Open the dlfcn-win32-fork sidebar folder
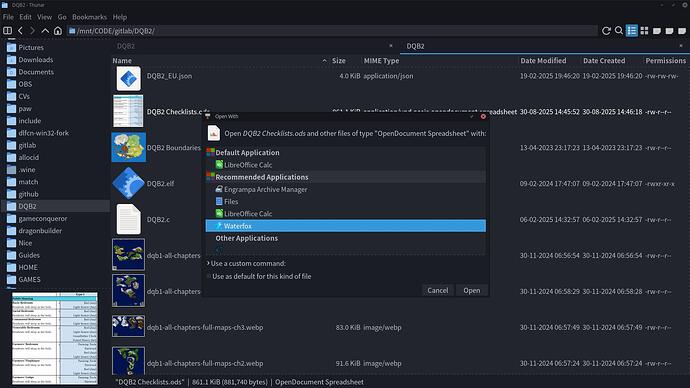 (44, 133)
